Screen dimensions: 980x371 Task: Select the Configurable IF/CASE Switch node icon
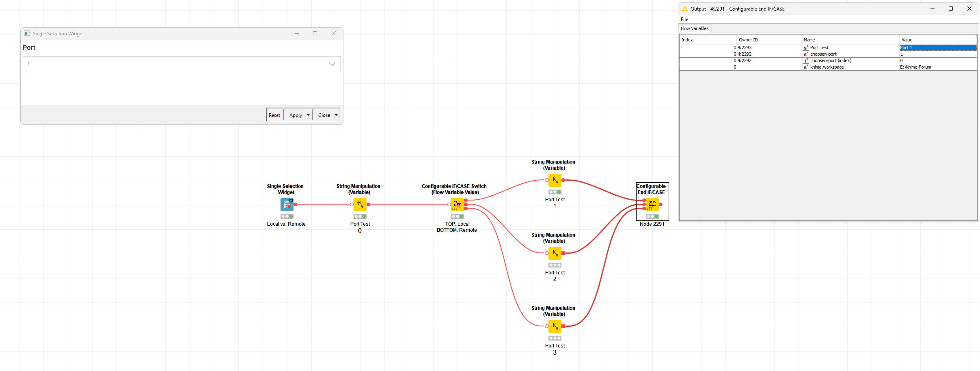[457, 204]
